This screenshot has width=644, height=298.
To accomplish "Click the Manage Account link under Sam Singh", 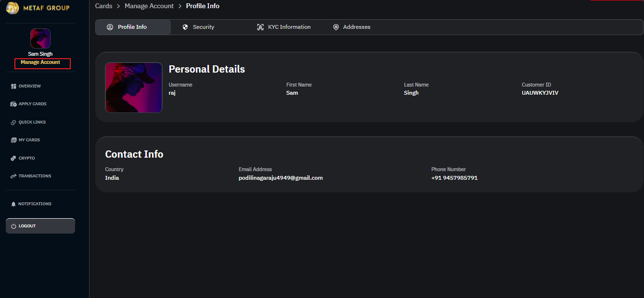I will [x=40, y=62].
